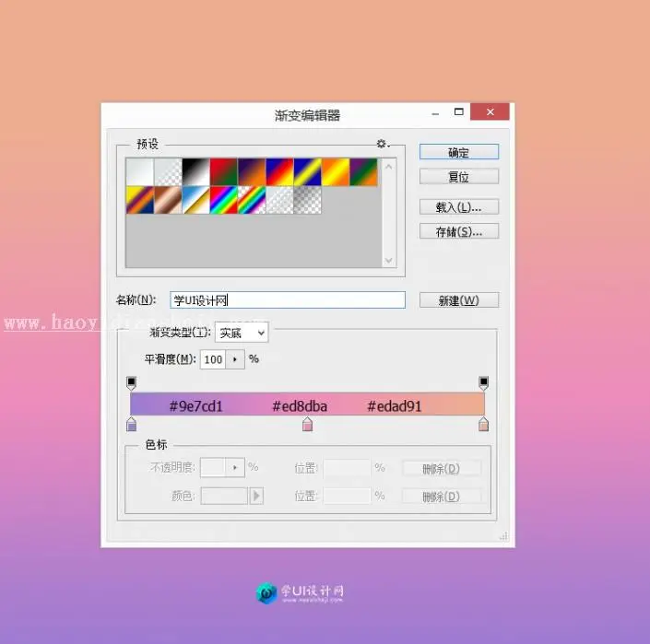Maximize the 渐变编辑器 window

pyautogui.click(x=459, y=111)
